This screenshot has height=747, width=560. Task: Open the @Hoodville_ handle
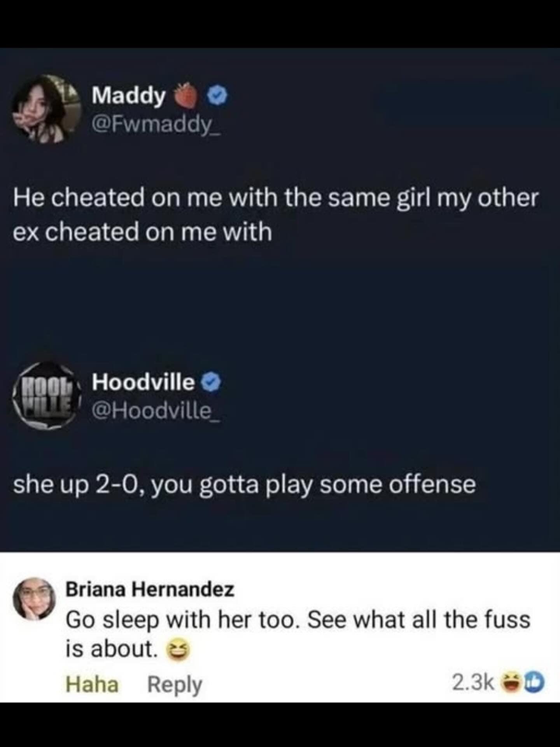[x=156, y=411]
